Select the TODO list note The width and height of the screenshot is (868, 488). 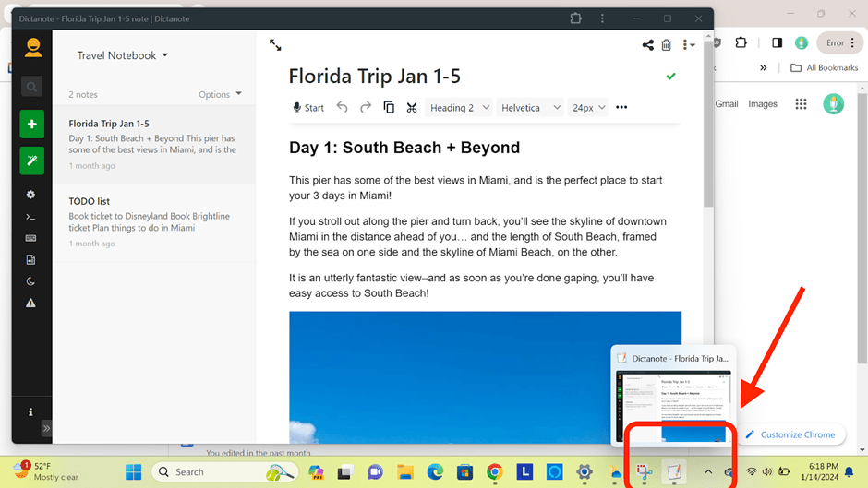point(154,223)
